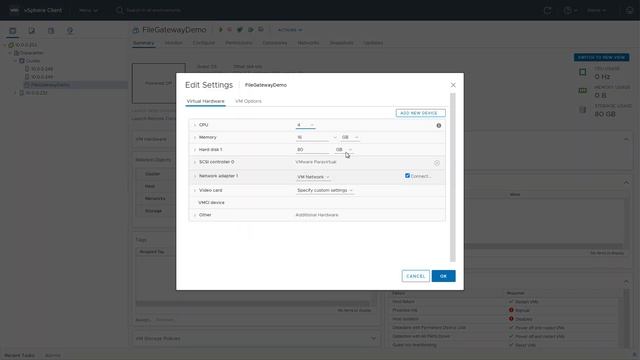
Task: Expand the Other additional hardware row
Action: tap(195, 215)
